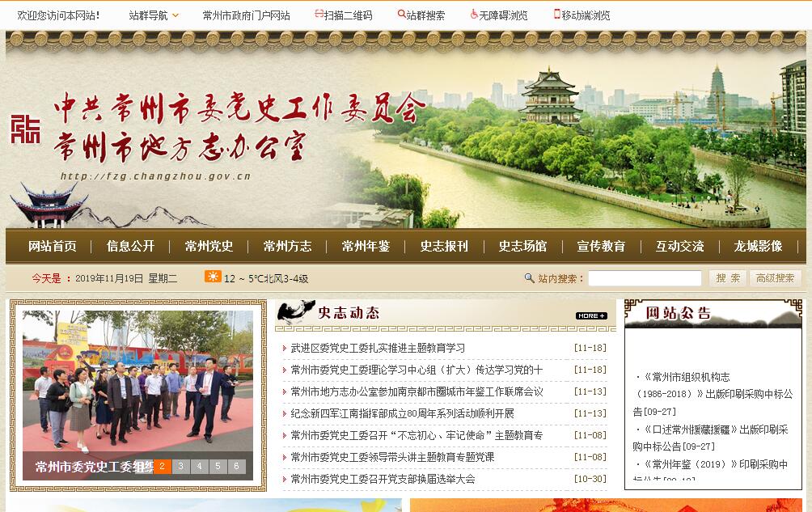Click the accessibility browsing wheelchair icon
The image size is (812, 512).
(474, 15)
